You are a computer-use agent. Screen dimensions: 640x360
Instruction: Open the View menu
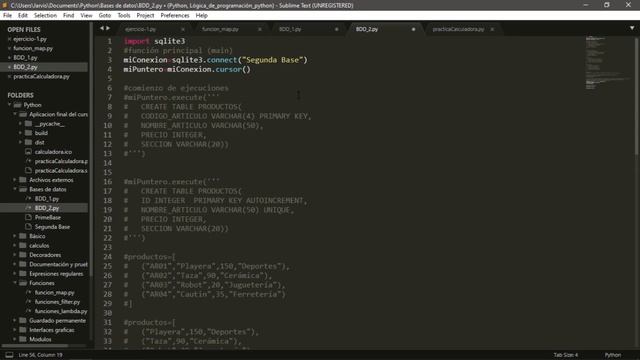pos(86,16)
